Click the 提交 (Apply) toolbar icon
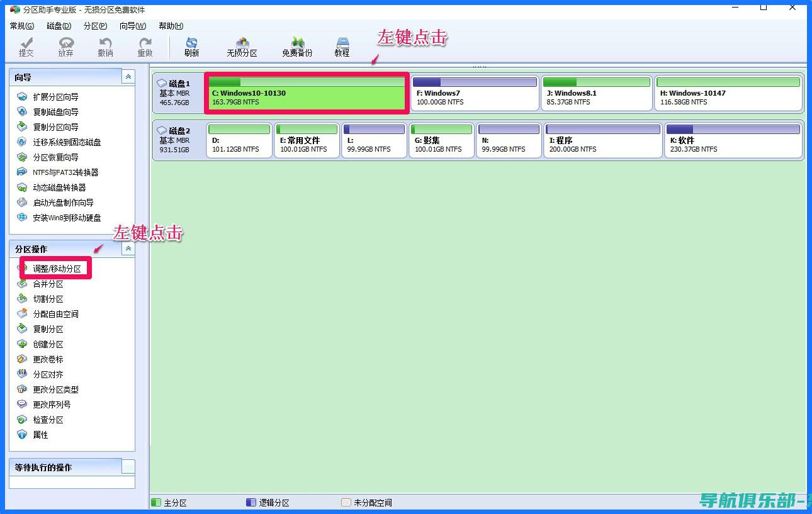The height and width of the screenshot is (514, 812). click(x=26, y=47)
